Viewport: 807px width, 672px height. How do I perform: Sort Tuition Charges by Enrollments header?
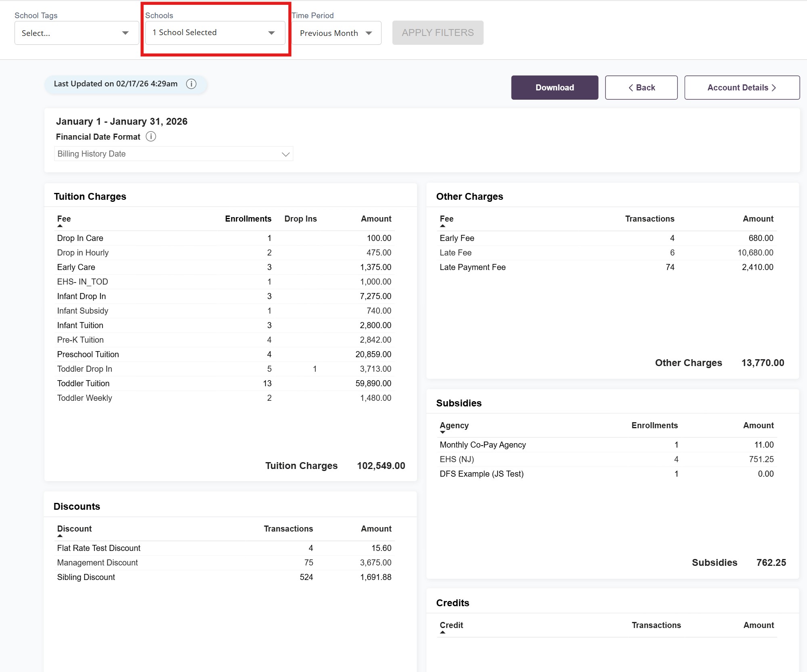pos(248,219)
